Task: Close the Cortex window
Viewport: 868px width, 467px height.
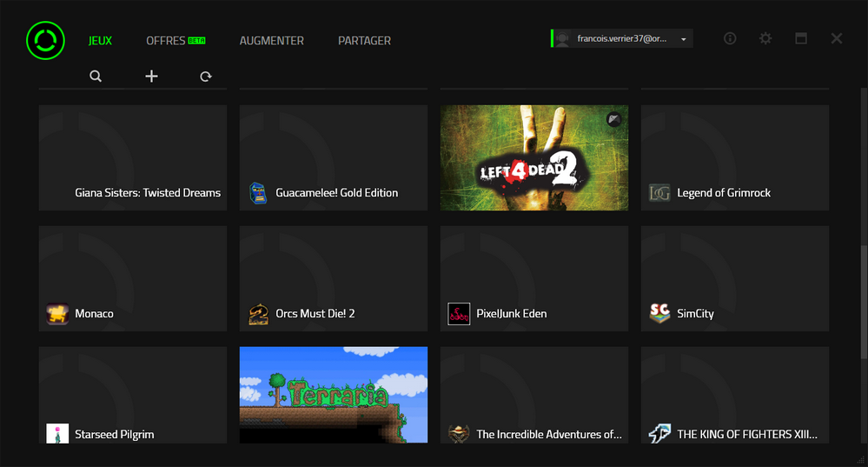Action: click(837, 38)
